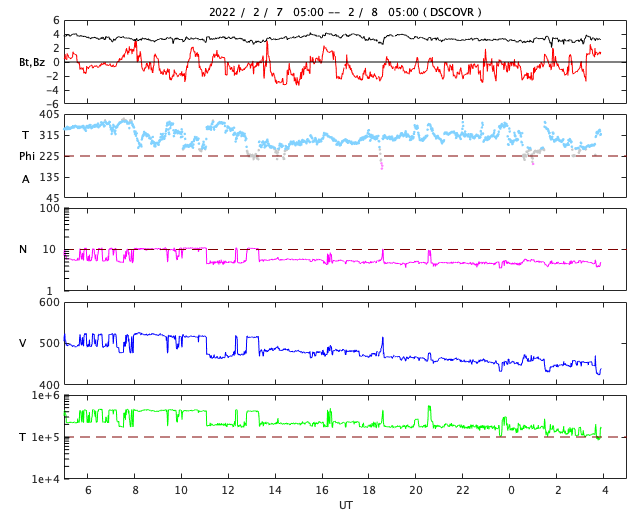Click the 'Phi' axis label
640x512 pixels.
click(x=27, y=156)
